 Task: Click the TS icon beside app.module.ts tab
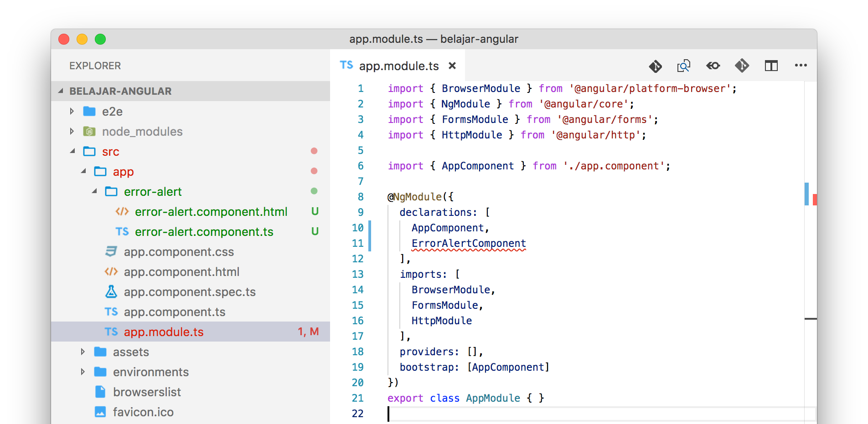pos(346,66)
